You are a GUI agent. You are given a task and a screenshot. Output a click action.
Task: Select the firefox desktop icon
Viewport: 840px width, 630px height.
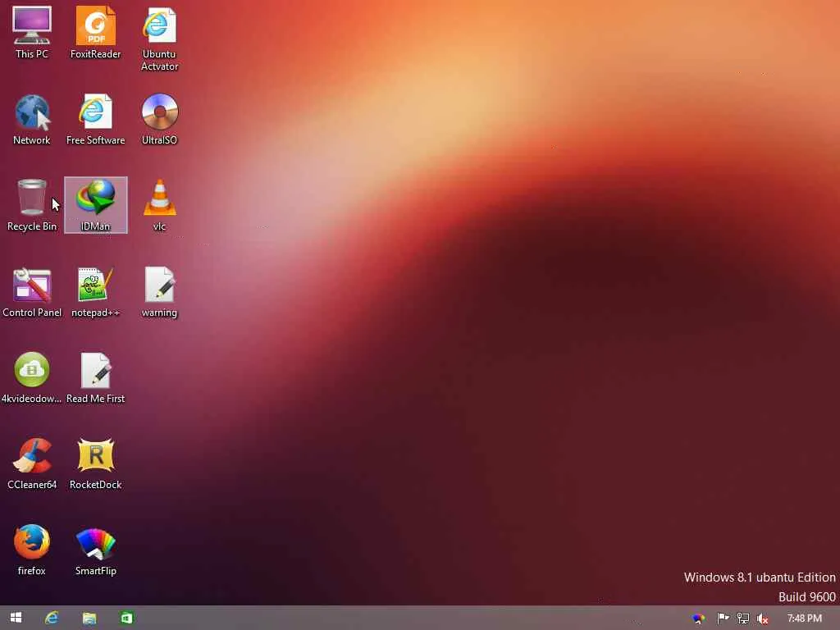point(32,550)
